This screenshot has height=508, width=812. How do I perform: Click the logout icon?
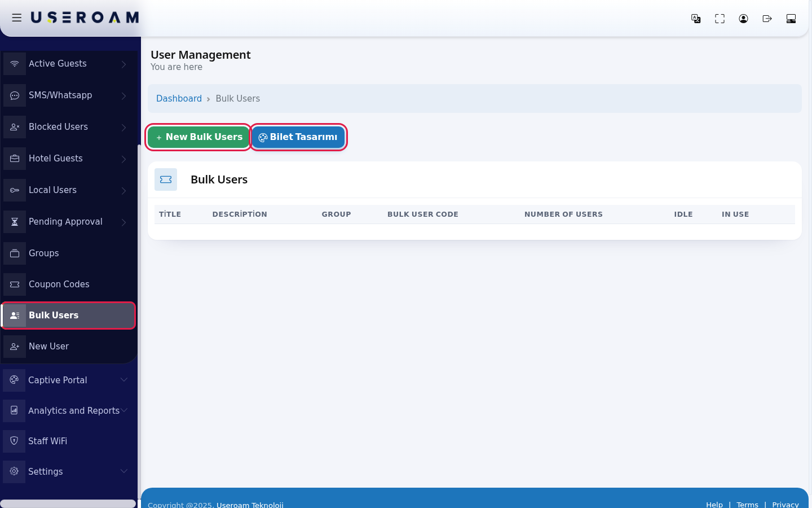click(x=767, y=19)
